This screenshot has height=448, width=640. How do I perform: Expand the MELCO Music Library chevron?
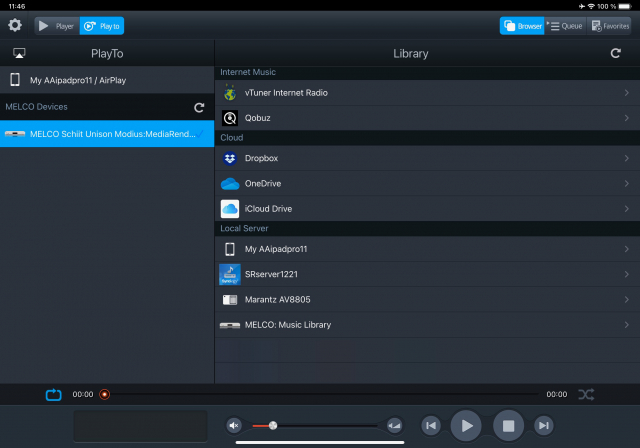(x=627, y=325)
